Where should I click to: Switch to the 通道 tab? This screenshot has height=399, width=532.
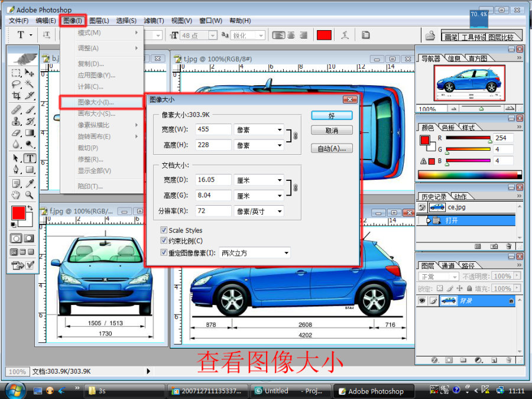tap(448, 265)
